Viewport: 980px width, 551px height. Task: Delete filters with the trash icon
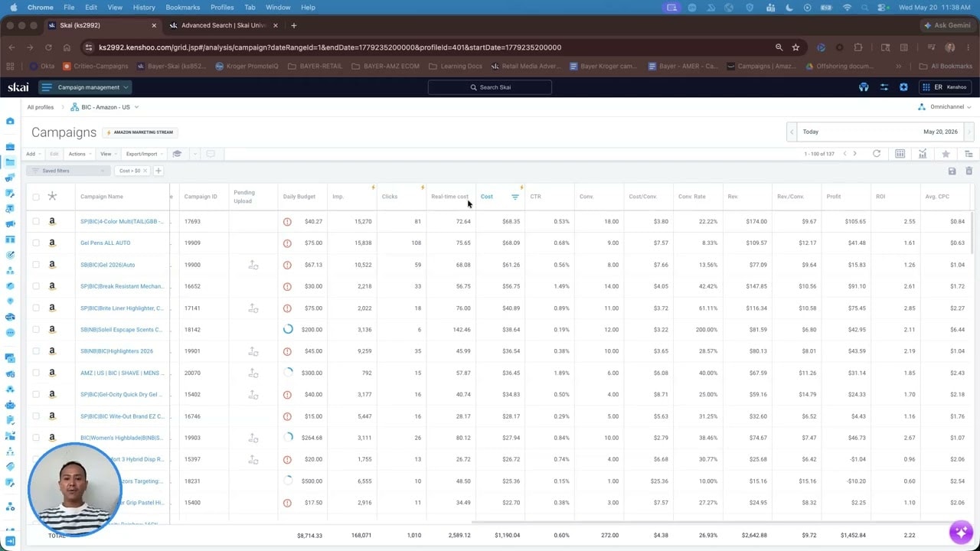(x=969, y=171)
